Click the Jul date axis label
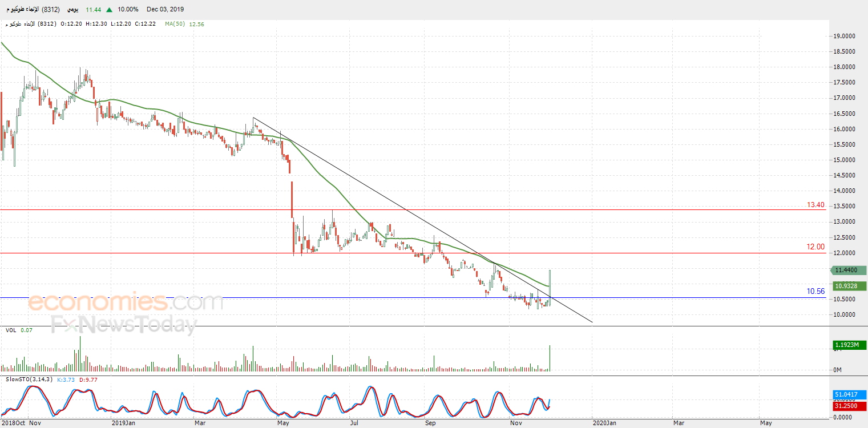868x428 pixels. point(354,423)
